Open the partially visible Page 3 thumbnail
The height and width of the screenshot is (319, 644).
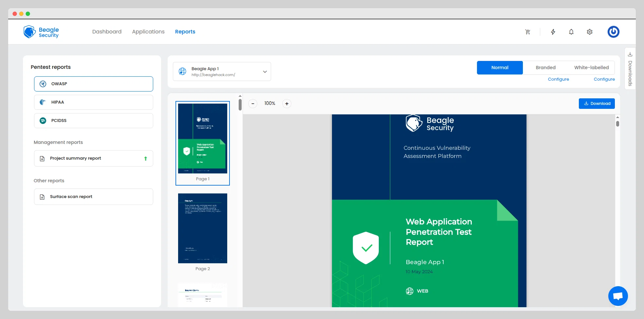point(203,295)
